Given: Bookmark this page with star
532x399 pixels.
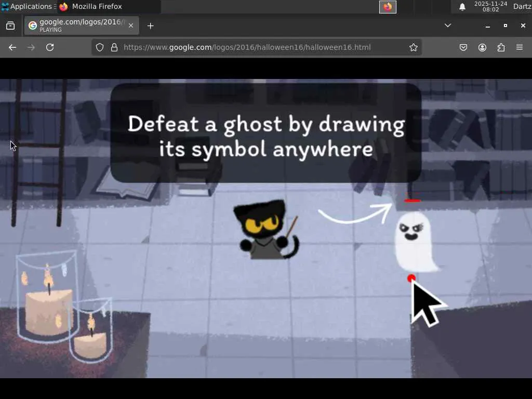Looking at the screenshot, I should click(x=413, y=47).
